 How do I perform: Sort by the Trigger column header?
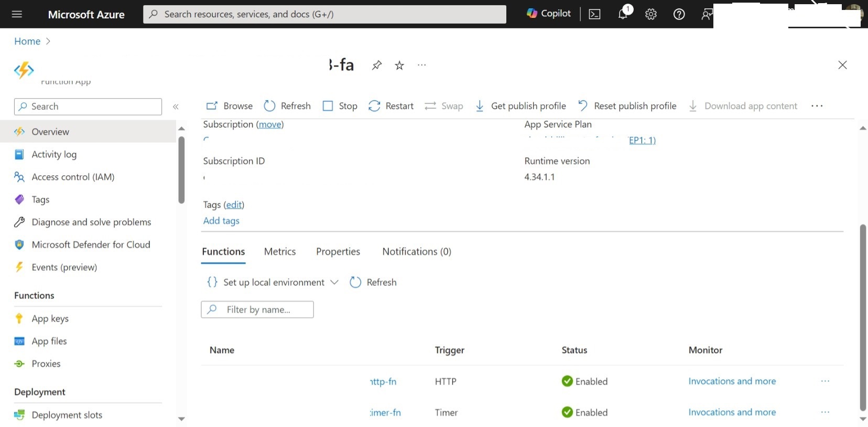click(450, 350)
